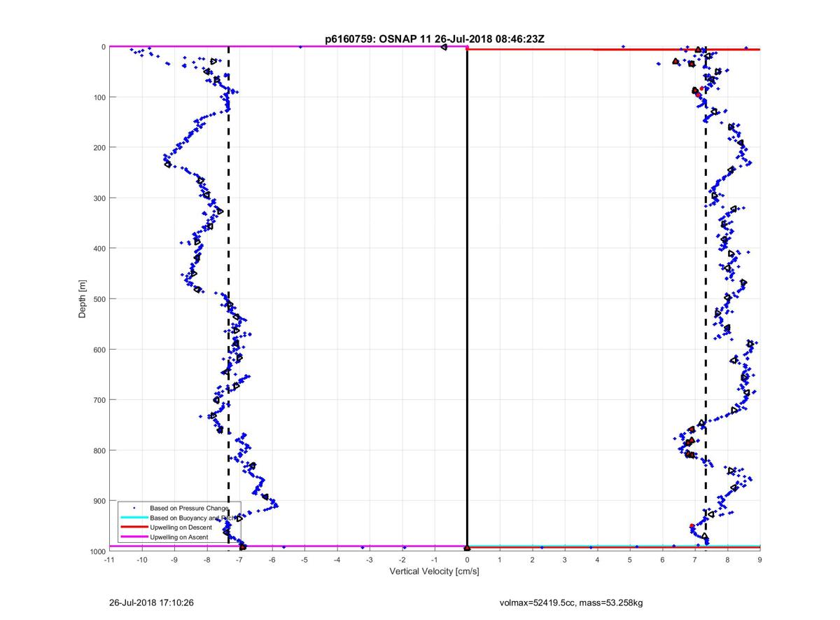This screenshot has height=620, width=840.
Task: Click depth axis tick label '500'
Action: tap(99, 298)
